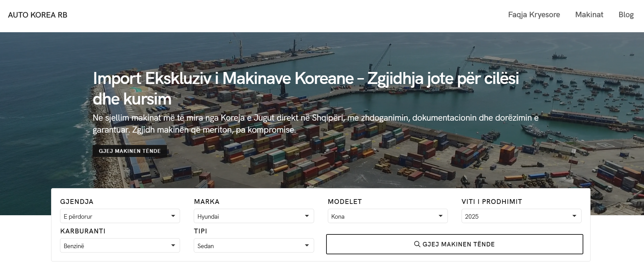
Task: Click the MARKA field label
Action: click(206, 202)
